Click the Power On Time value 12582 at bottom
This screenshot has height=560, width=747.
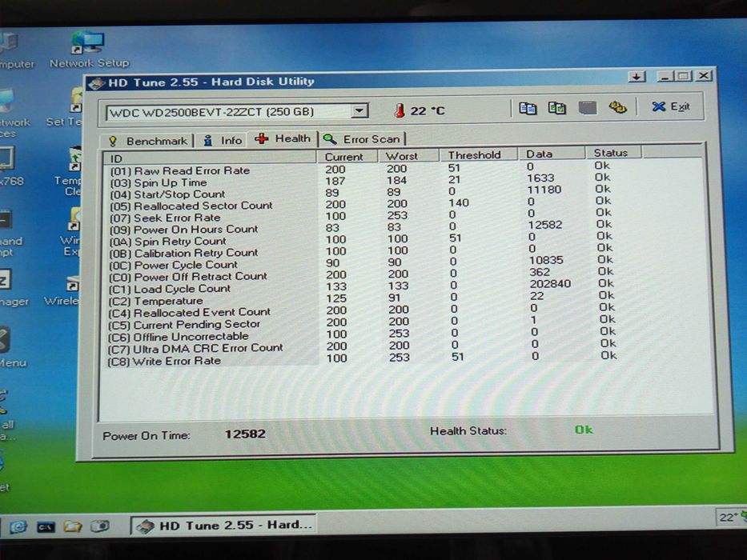coord(245,434)
